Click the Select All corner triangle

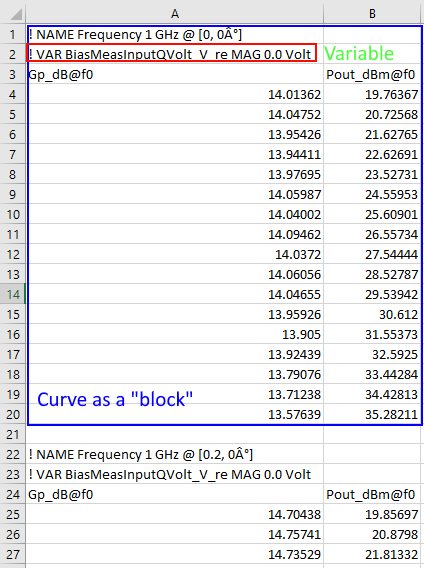tap(16, 14)
